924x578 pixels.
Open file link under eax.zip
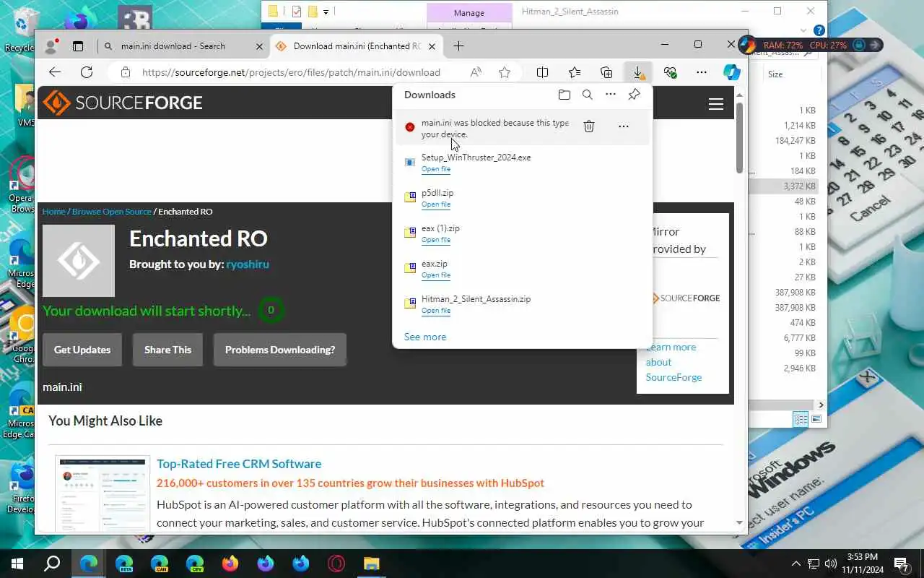click(x=435, y=275)
